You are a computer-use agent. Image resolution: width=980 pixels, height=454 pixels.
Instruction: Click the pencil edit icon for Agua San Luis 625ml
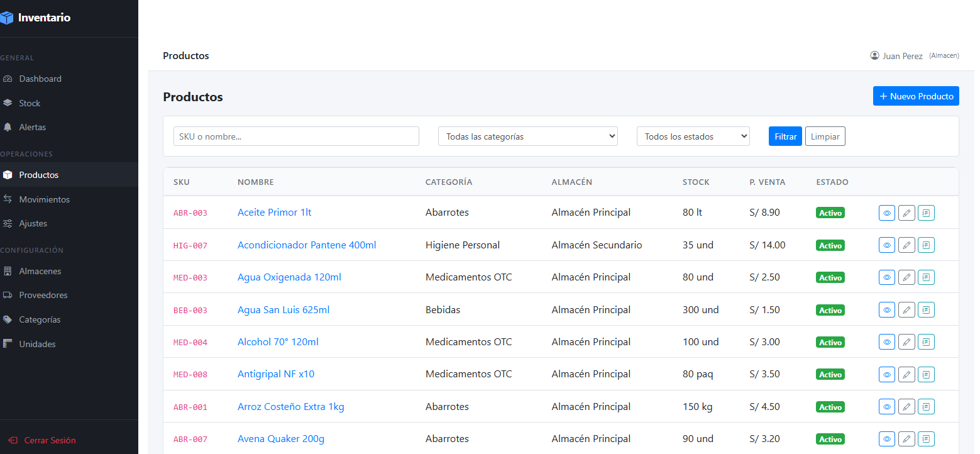[x=906, y=310]
